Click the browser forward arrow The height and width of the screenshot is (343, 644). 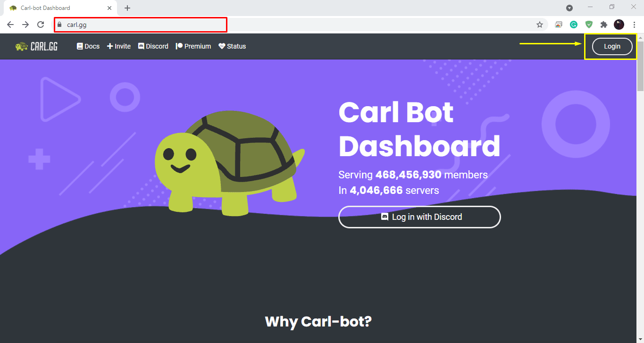pos(25,25)
